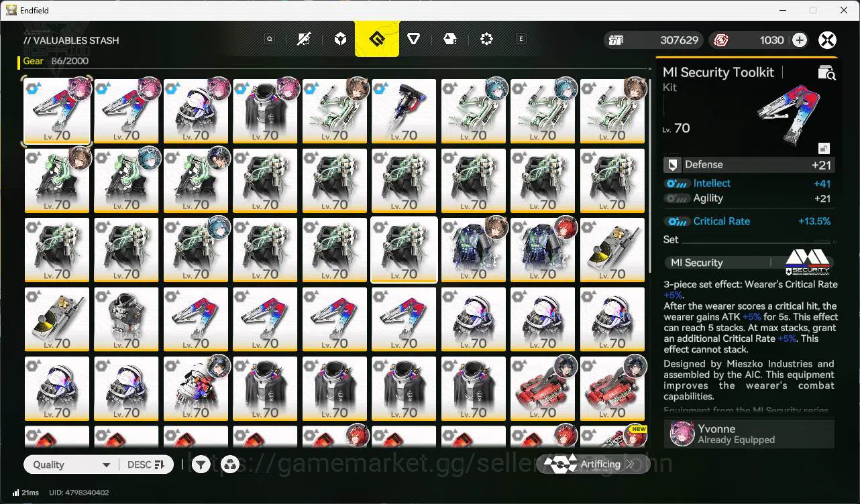Open the gear filter funnel
860x504 pixels.
201,464
